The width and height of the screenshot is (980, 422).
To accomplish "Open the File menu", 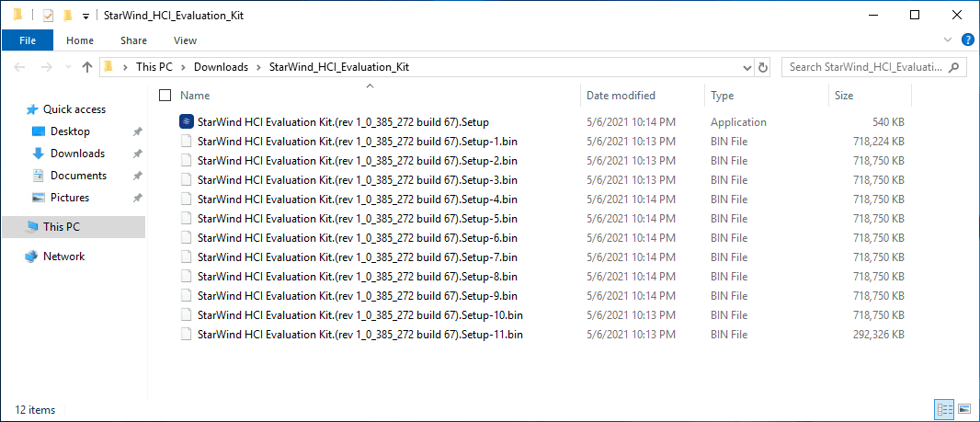I will [28, 40].
